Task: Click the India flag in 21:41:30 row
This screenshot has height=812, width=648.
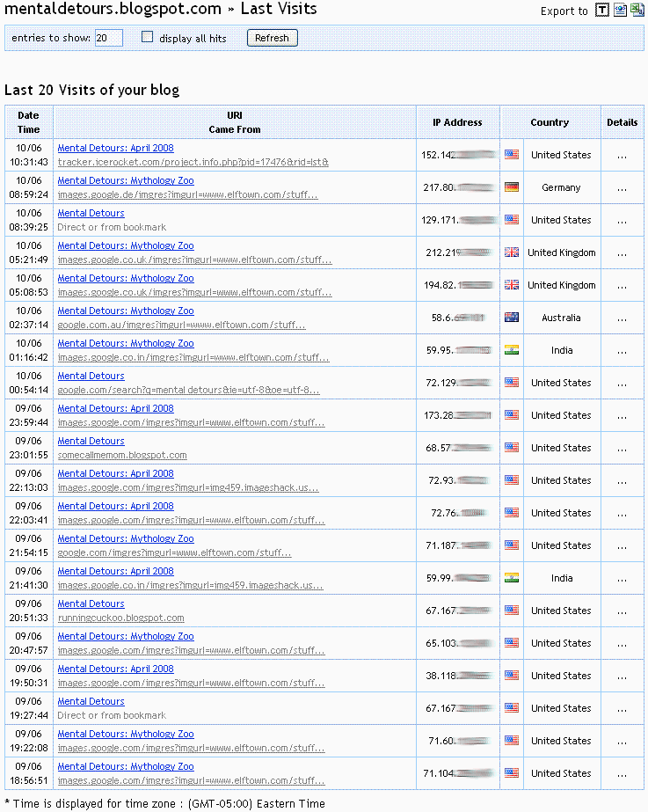Action: (x=512, y=578)
